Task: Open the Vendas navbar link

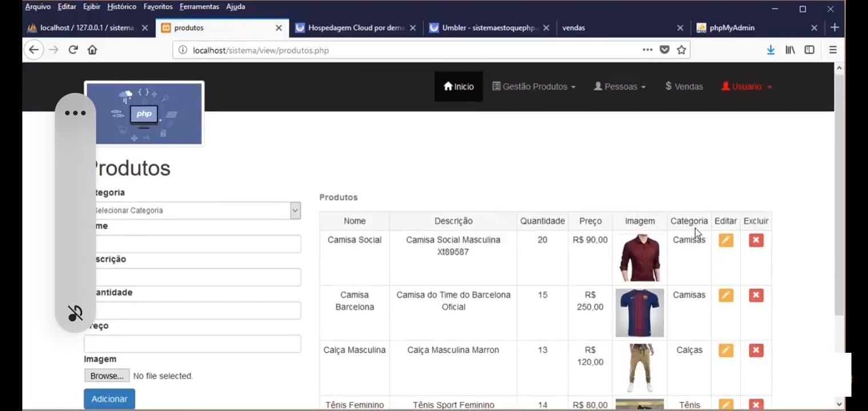Action: tap(684, 87)
